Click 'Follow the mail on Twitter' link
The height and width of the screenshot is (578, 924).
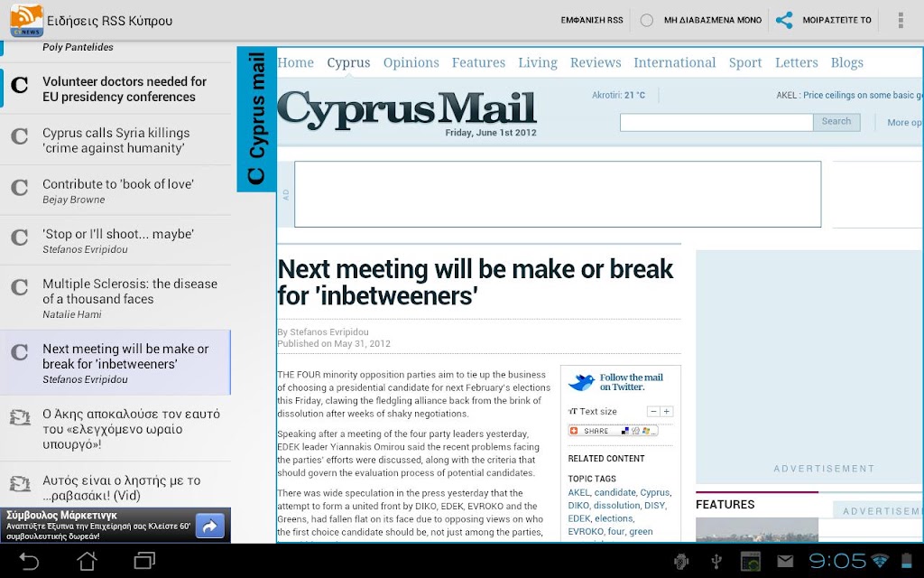tap(631, 382)
